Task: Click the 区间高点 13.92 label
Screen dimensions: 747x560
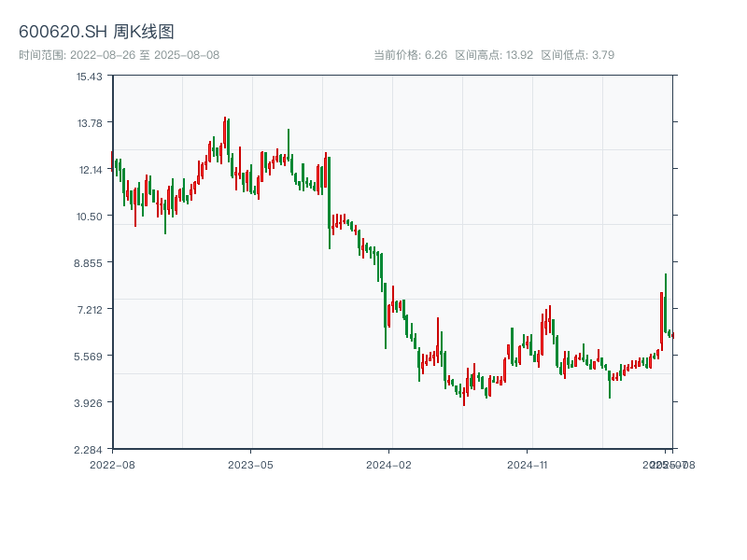Action: click(494, 55)
